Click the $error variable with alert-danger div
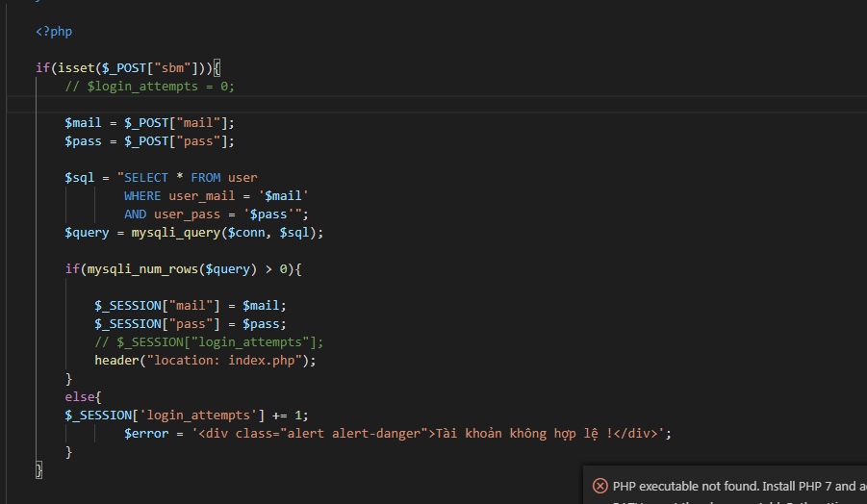Viewport: 867px width, 504px height. 396,434
